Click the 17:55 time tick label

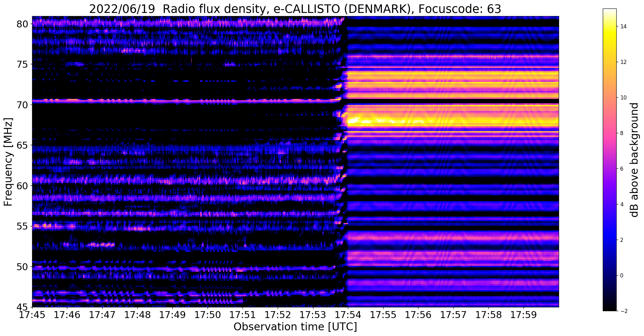[x=383, y=315]
